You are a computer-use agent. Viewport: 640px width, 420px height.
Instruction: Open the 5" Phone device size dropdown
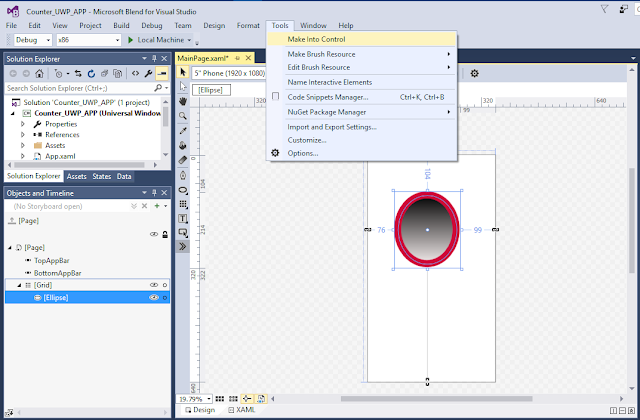tap(230, 73)
